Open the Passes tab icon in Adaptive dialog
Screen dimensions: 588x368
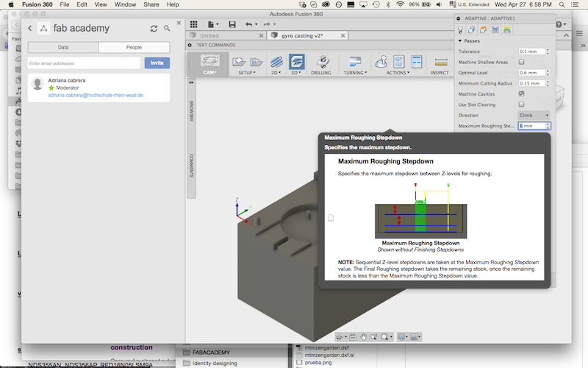click(495, 30)
